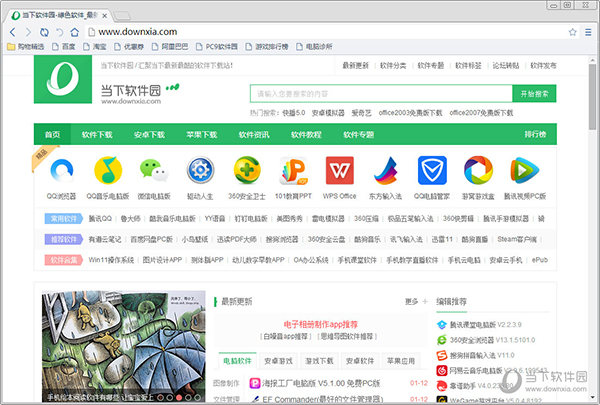The height and width of the screenshot is (405, 600).
Task: Select the 软件教程 navigation item
Action: [306, 134]
